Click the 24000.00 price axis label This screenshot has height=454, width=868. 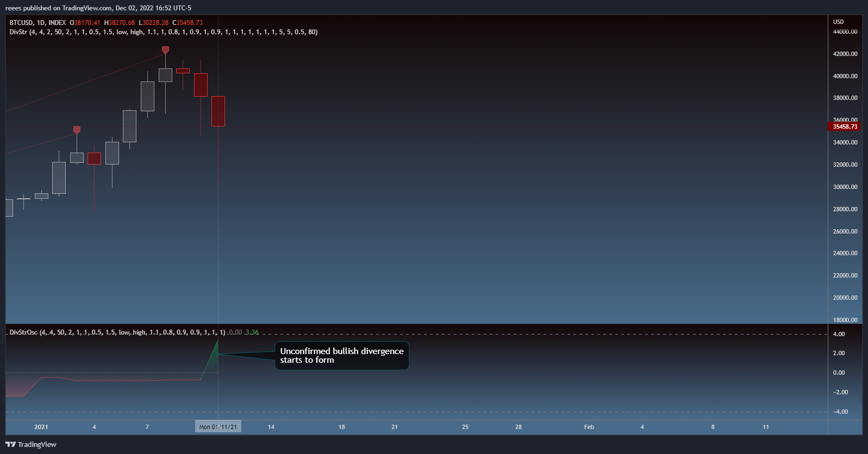point(845,253)
